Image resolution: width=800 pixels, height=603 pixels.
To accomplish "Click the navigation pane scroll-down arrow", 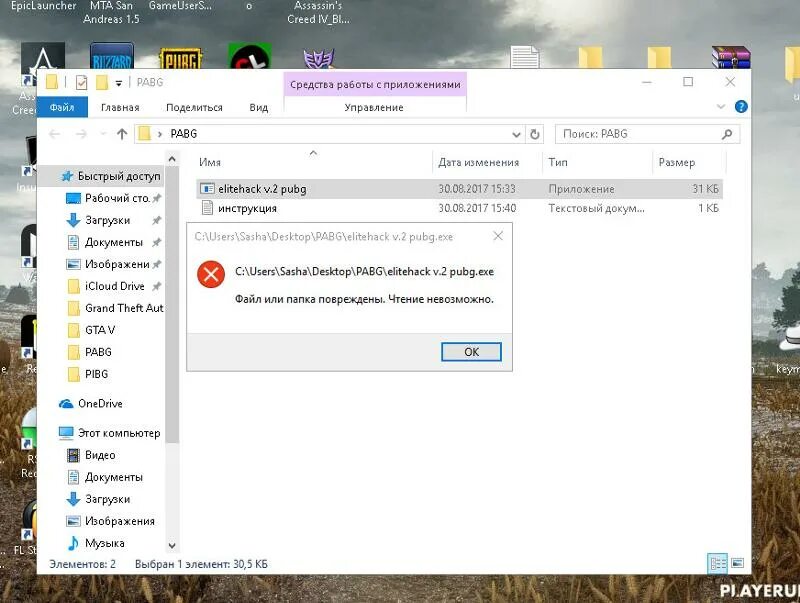I will 172,545.
